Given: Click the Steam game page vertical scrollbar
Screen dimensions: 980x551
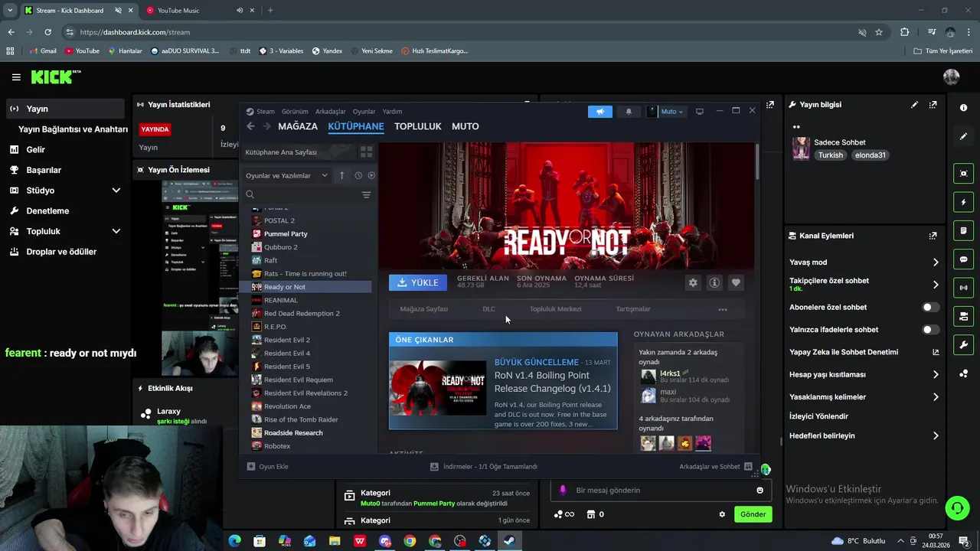Looking at the screenshot, I should click(757, 162).
